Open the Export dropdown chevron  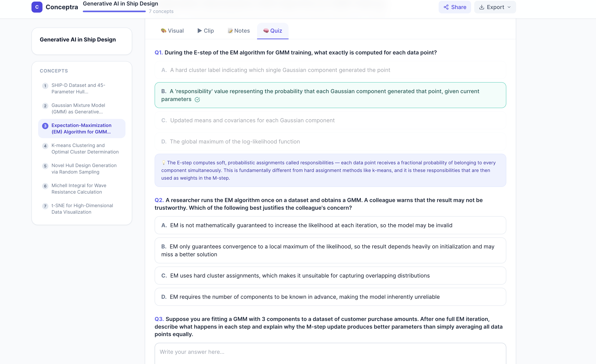click(x=509, y=7)
